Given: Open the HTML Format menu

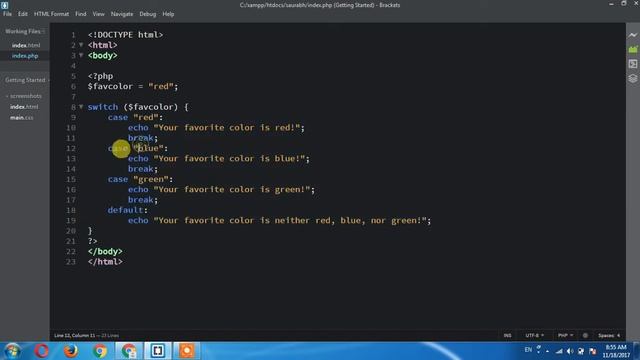Looking at the screenshot, I should click(x=51, y=14).
